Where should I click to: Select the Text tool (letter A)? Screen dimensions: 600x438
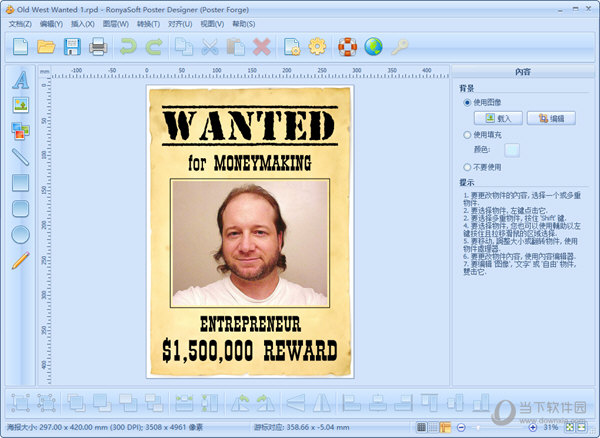(21, 80)
